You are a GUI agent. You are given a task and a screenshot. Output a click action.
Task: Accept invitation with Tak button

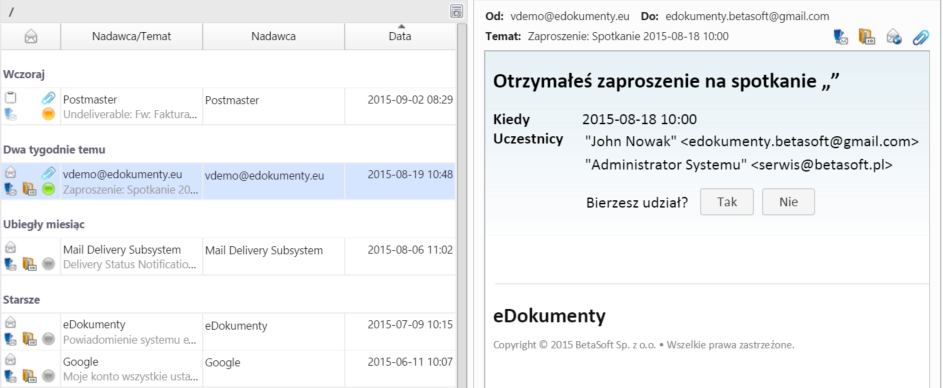click(x=727, y=202)
